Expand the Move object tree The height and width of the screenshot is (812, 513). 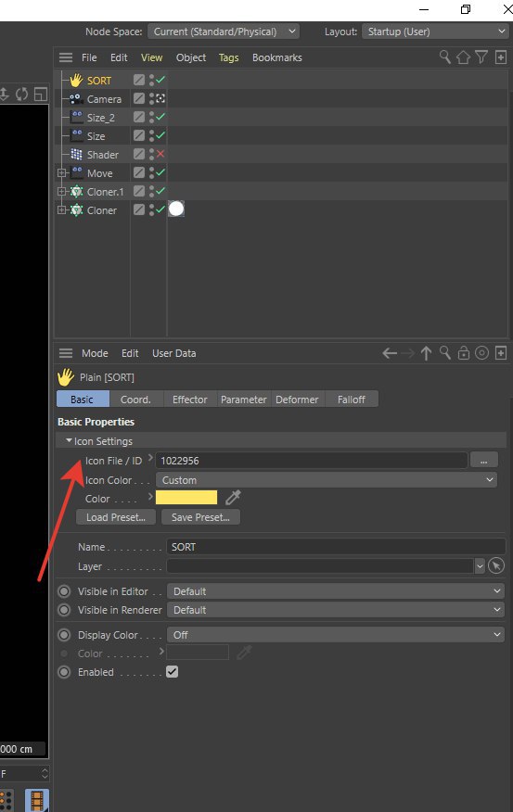pos(61,173)
